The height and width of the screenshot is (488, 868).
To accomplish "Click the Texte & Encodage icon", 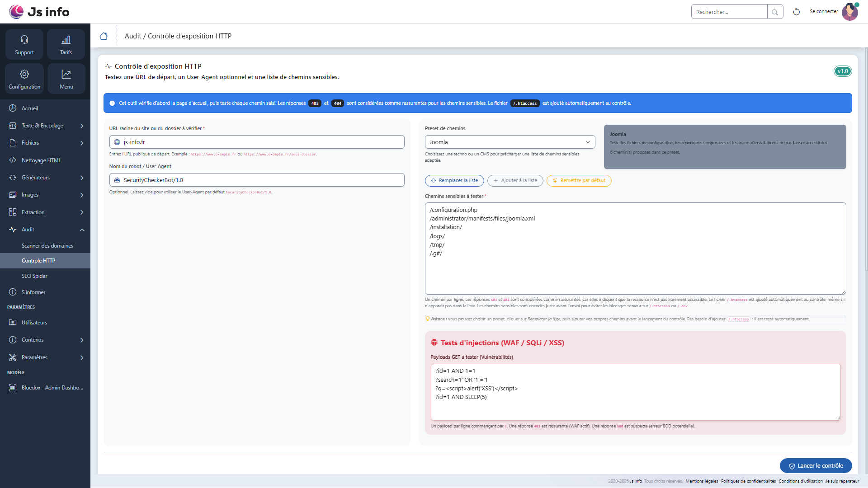I will [13, 126].
